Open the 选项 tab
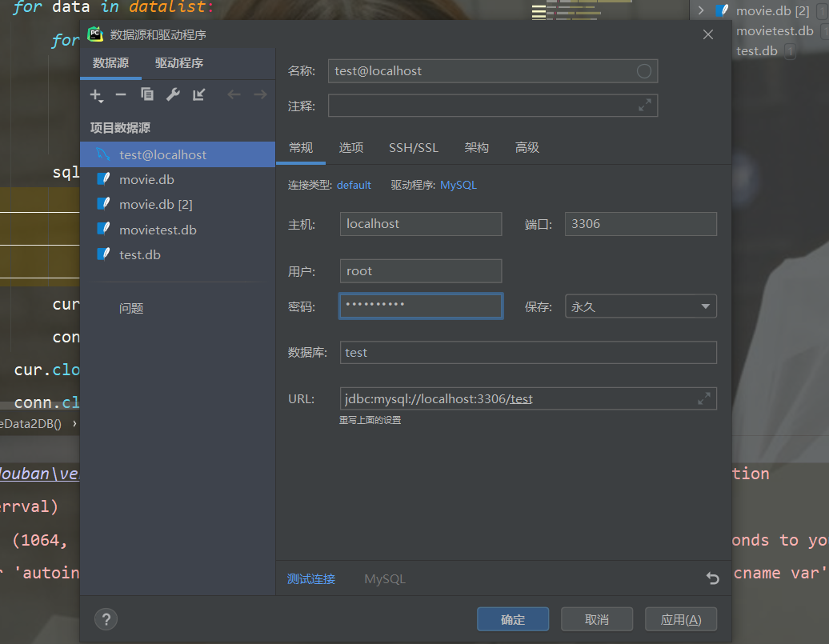Screen dimensions: 829x644 351,148
